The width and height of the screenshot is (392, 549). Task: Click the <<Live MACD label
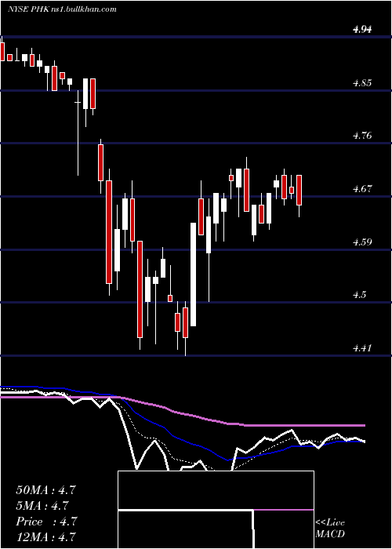(330, 529)
